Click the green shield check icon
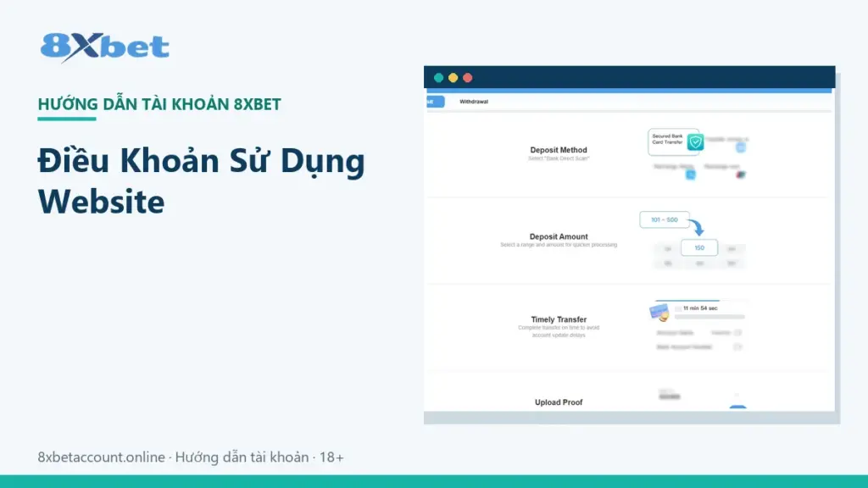 [695, 142]
